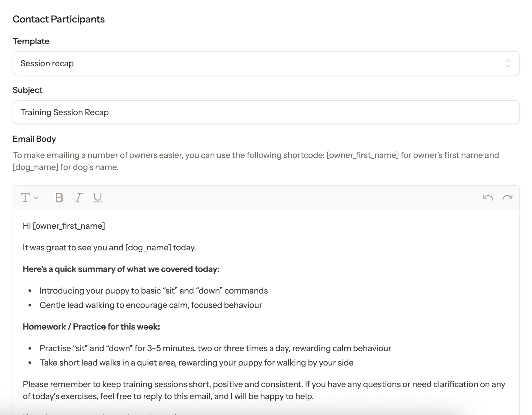The height and width of the screenshot is (415, 532).
Task: Undo the last edit in the email body
Action: tap(488, 198)
